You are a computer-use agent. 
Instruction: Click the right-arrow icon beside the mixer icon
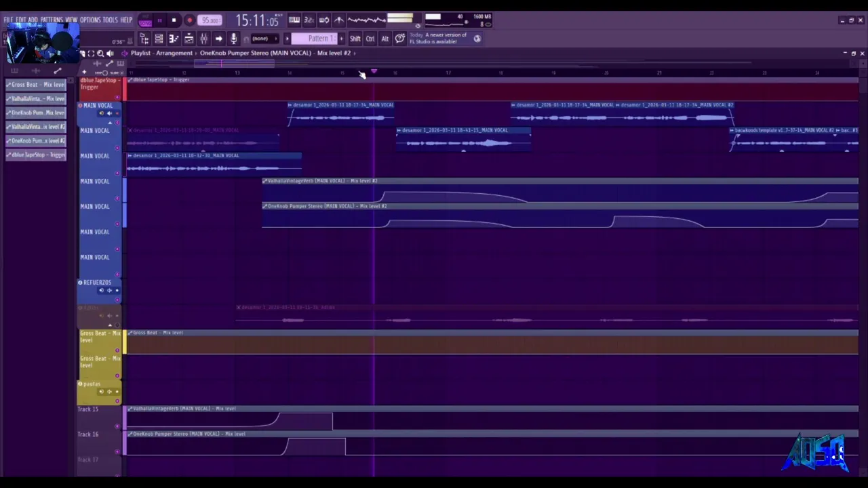(218, 39)
